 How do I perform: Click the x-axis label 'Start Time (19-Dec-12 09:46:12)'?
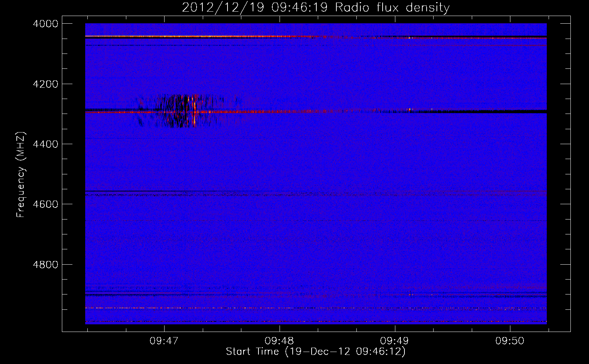(x=316, y=352)
